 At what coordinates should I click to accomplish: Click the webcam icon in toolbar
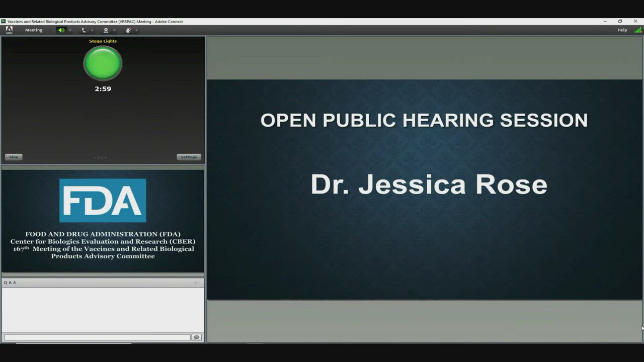(x=106, y=30)
